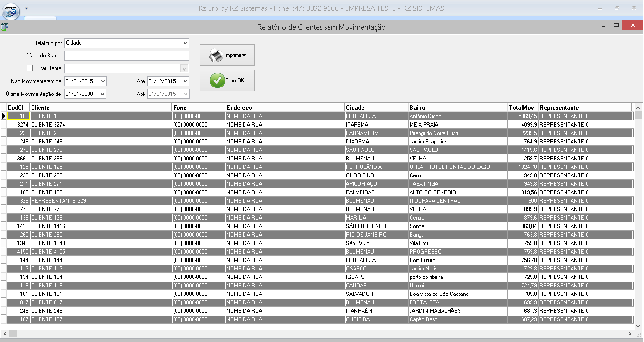The height and width of the screenshot is (342, 644).
Task: Click Boa Vista de São Caetano cell
Action: coord(458,294)
